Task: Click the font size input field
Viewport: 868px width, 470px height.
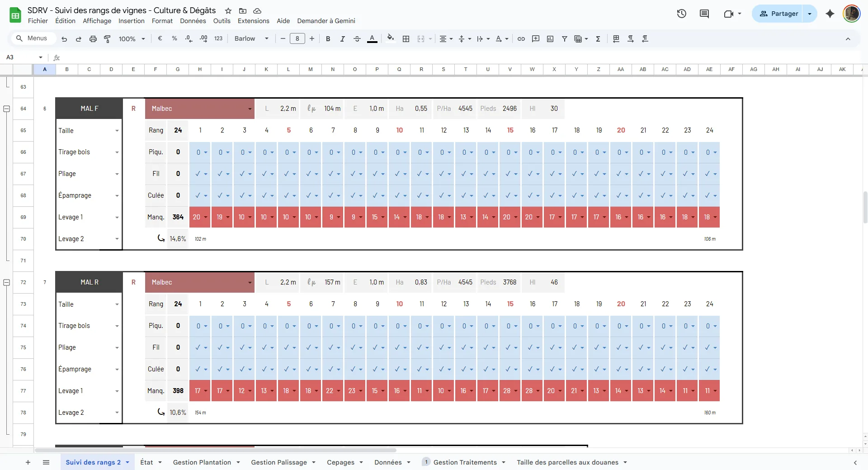Action: pos(297,39)
